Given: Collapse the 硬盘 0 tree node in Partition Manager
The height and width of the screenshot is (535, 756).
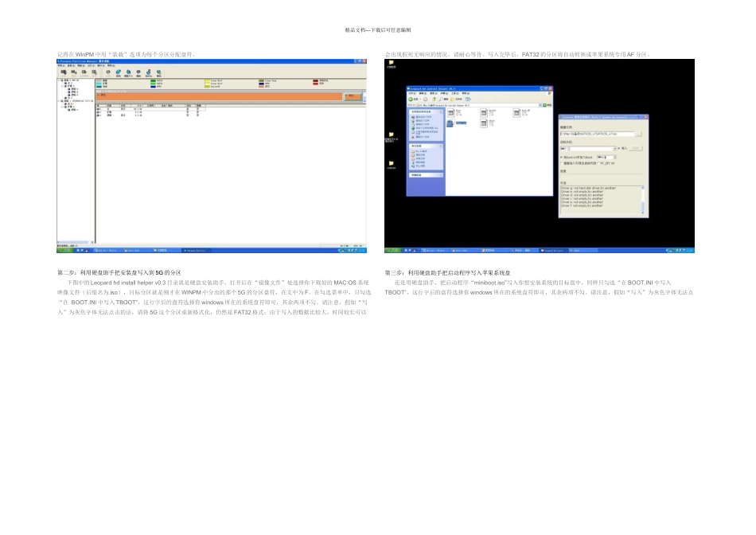Looking at the screenshot, I should [x=59, y=80].
